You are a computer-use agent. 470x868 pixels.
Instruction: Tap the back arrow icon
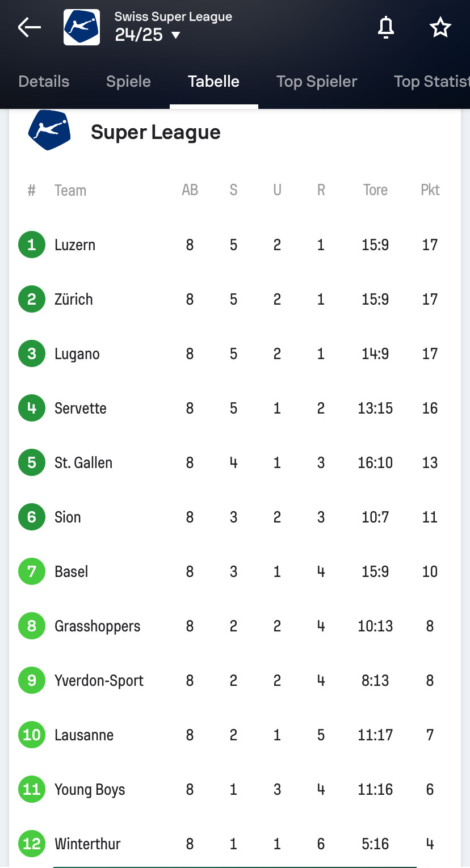30,27
